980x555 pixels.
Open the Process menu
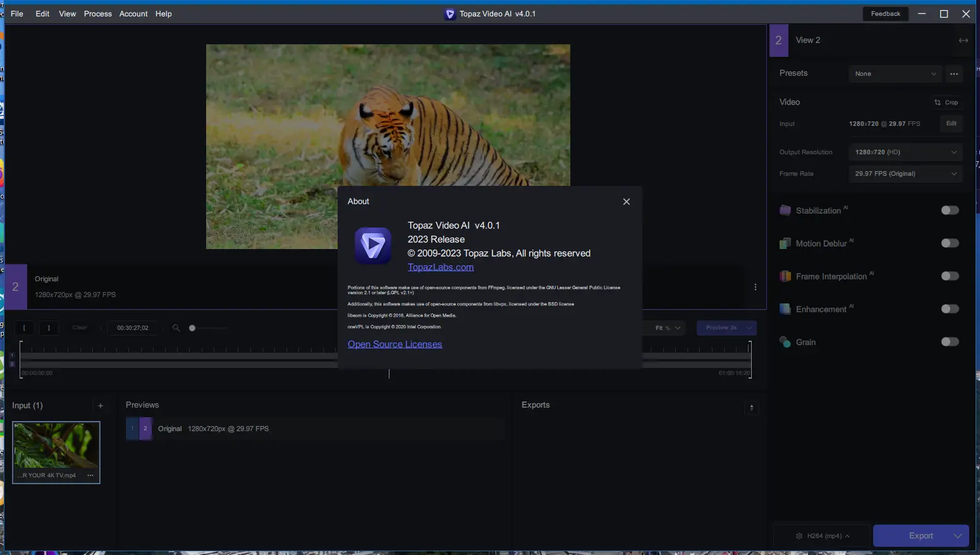click(x=98, y=14)
